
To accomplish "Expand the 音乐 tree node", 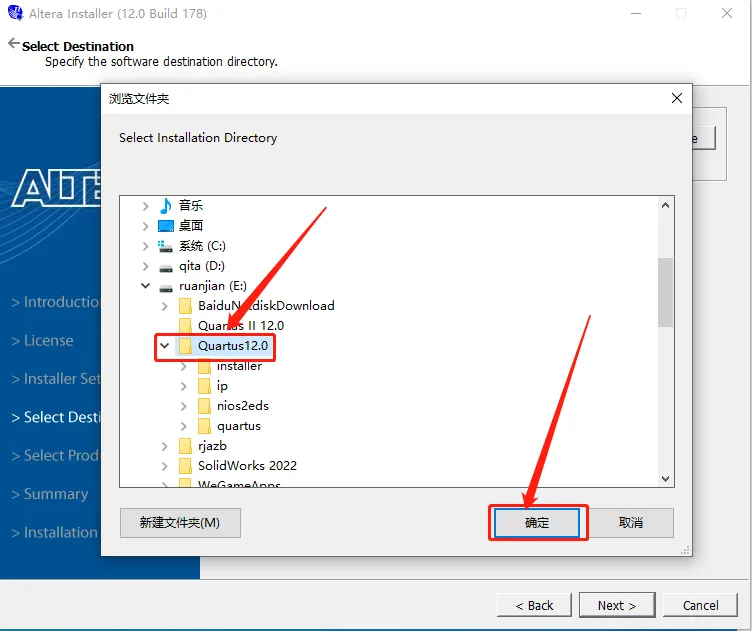I will pos(145,206).
